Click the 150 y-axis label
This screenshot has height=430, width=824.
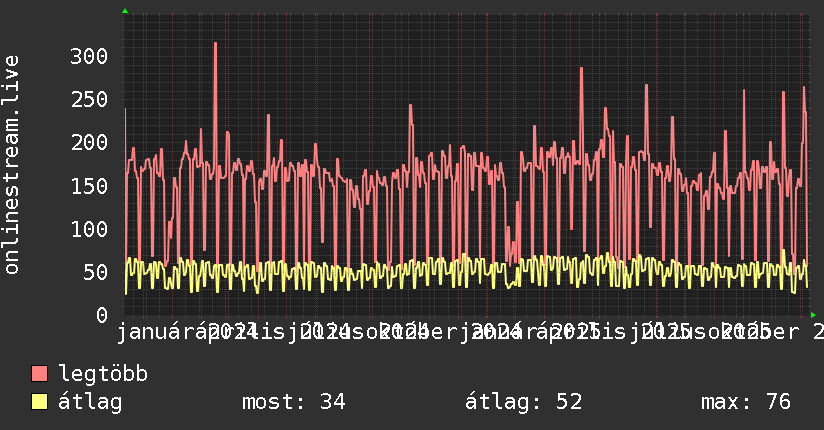[x=89, y=186]
